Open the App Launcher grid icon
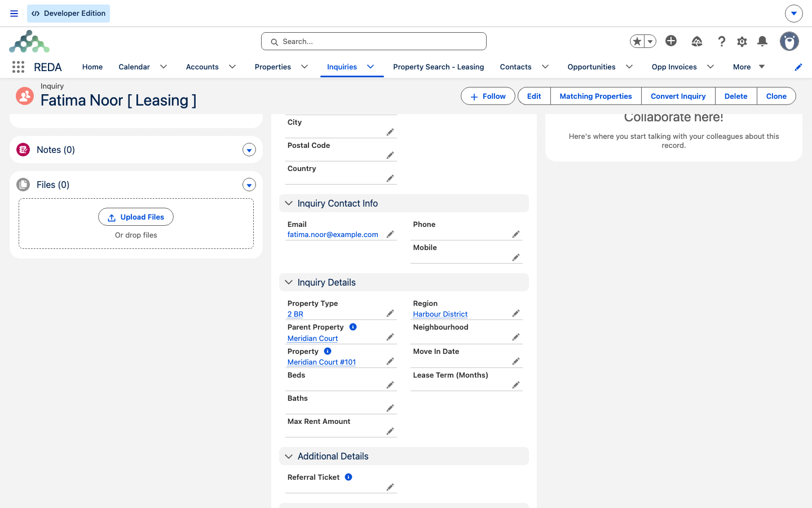 click(18, 67)
